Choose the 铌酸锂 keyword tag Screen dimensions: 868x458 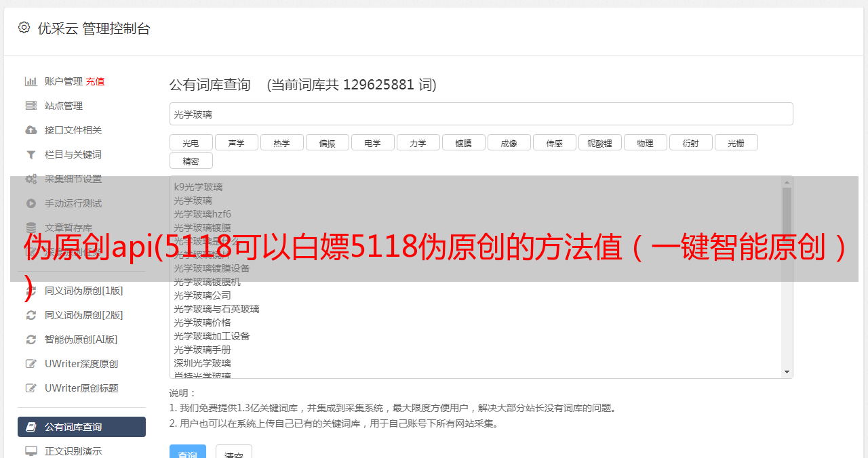600,142
